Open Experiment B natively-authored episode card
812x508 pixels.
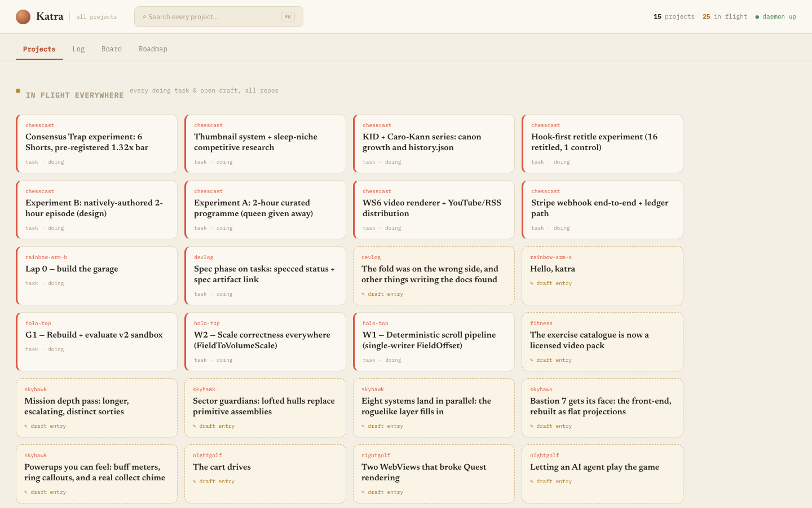tap(96, 209)
